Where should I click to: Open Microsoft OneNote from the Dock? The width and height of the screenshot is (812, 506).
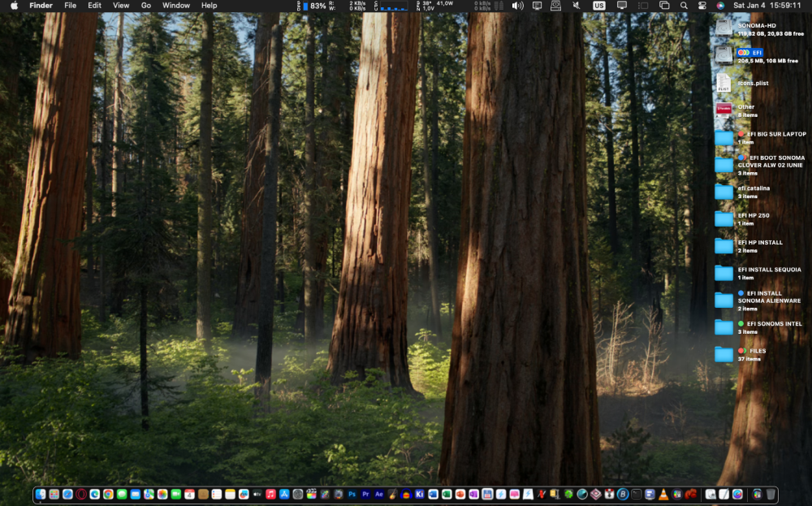[474, 494]
